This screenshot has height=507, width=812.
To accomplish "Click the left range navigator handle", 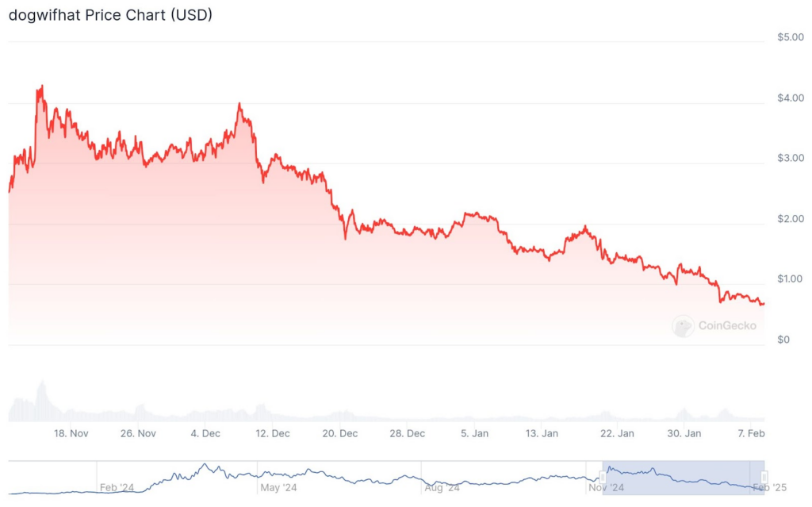I will point(603,478).
